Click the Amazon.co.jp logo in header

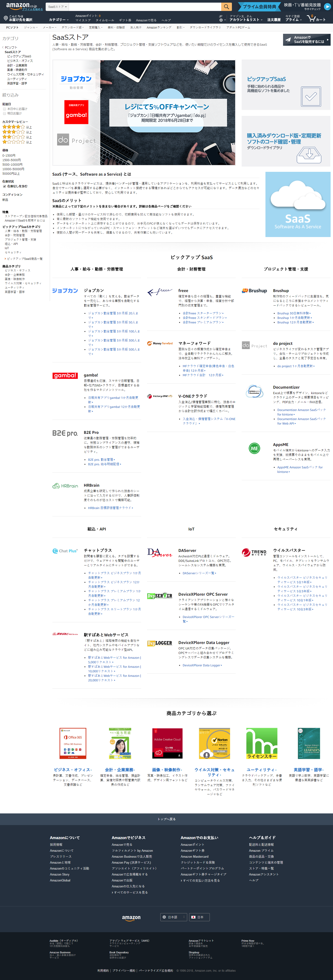point(21,6)
